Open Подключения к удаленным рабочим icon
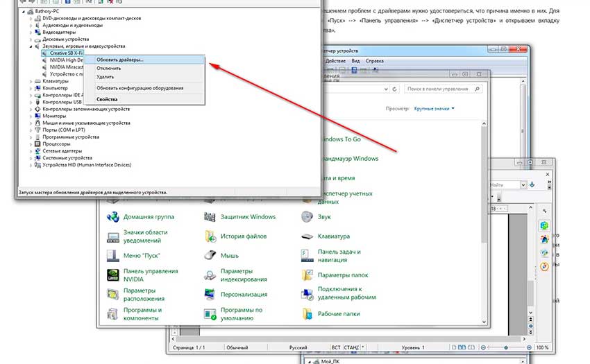Image resolution: width=590 pixels, height=364 pixels. pyautogui.click(x=307, y=295)
